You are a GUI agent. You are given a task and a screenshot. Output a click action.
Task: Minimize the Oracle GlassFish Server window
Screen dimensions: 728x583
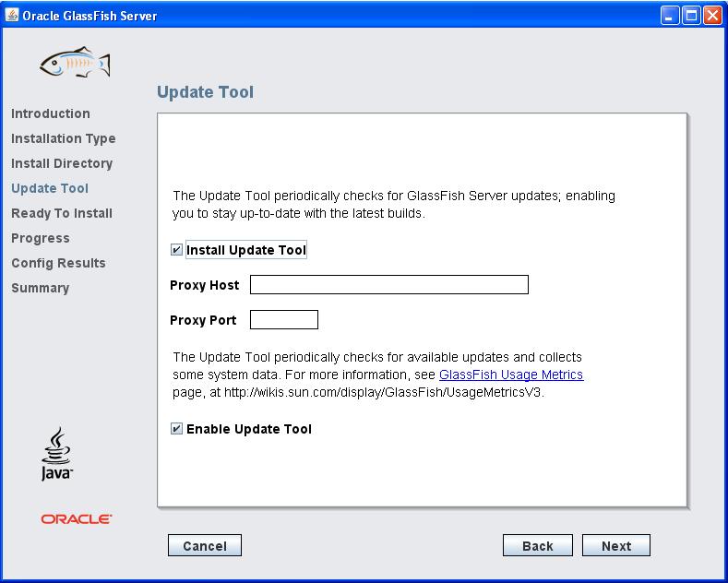coord(670,16)
